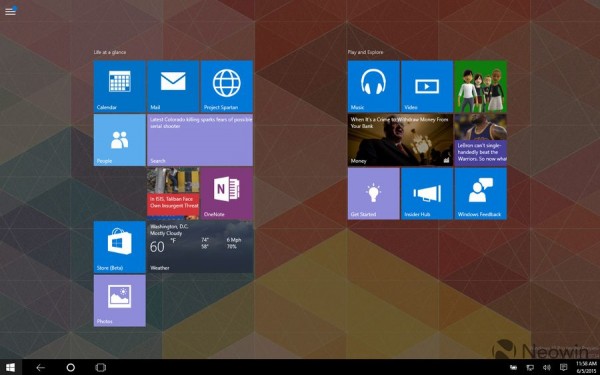
Task: Open the Weather tile for Washington, D.C.
Action: pyautogui.click(x=200, y=247)
